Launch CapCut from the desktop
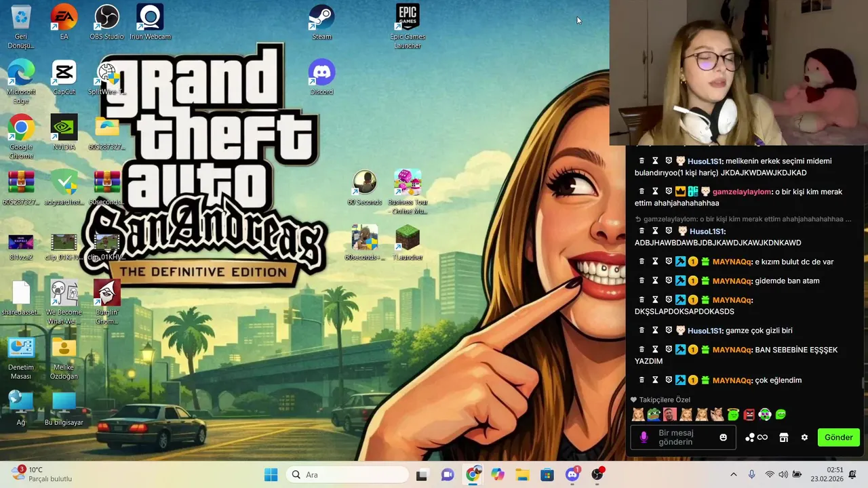 pos(64,77)
